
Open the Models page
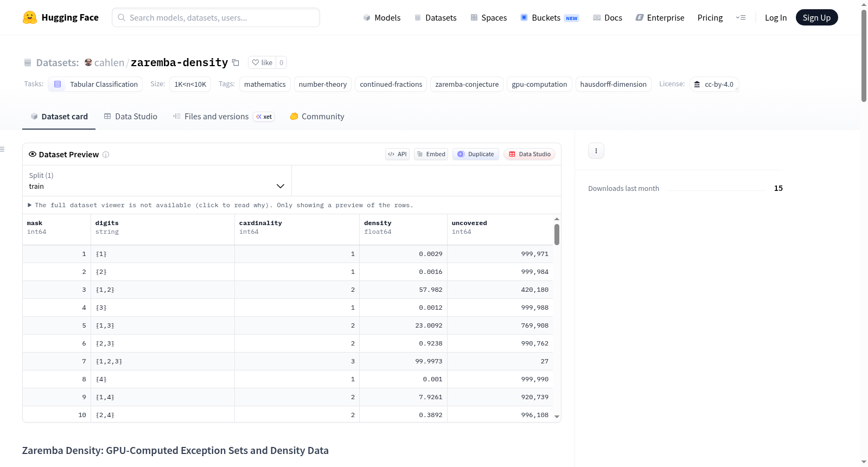(x=382, y=18)
